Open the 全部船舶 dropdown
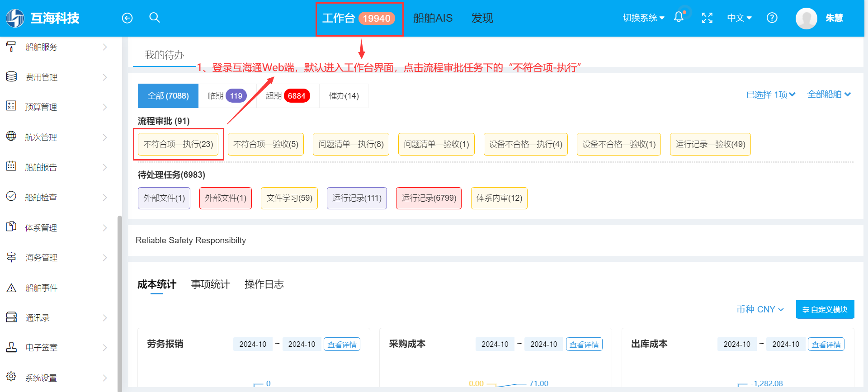 click(829, 94)
